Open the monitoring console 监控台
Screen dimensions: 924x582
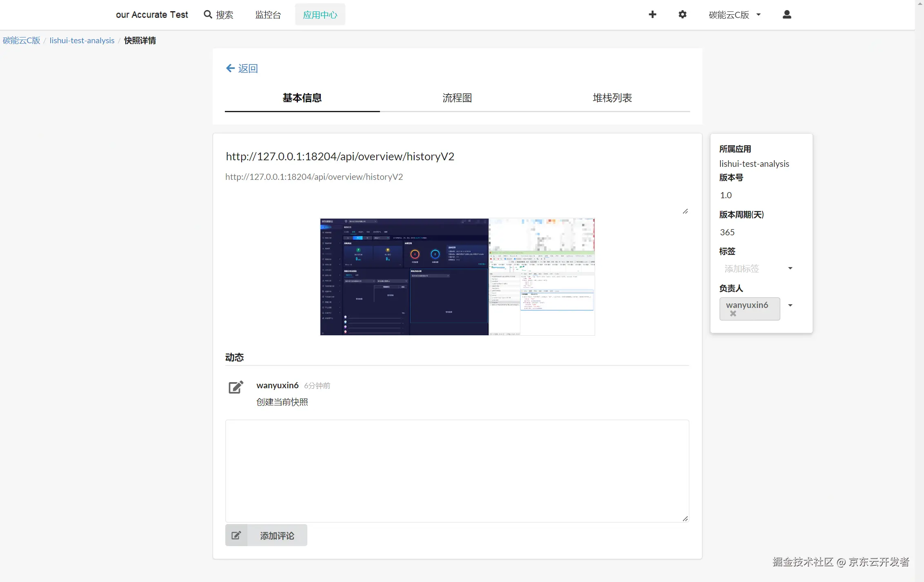click(269, 14)
